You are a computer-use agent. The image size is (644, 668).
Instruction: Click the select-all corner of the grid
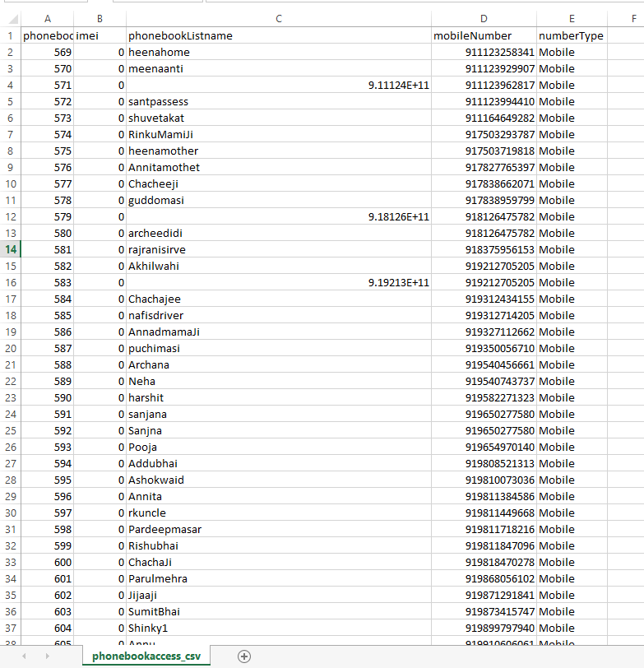(10, 18)
